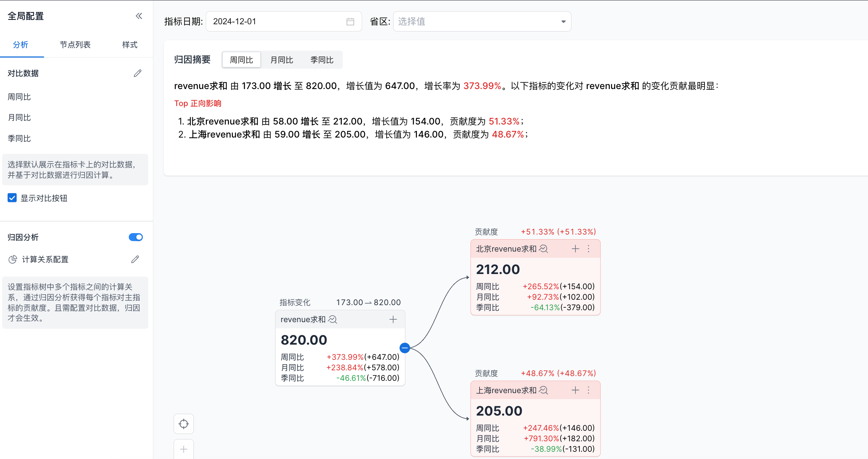Select 周同比 segment in 归因摘要

pyautogui.click(x=241, y=60)
